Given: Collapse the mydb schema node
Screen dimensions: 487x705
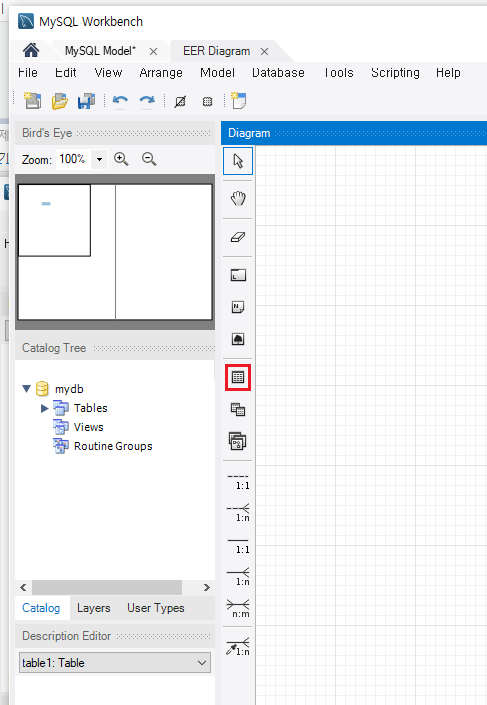Looking at the screenshot, I should click(27, 388).
